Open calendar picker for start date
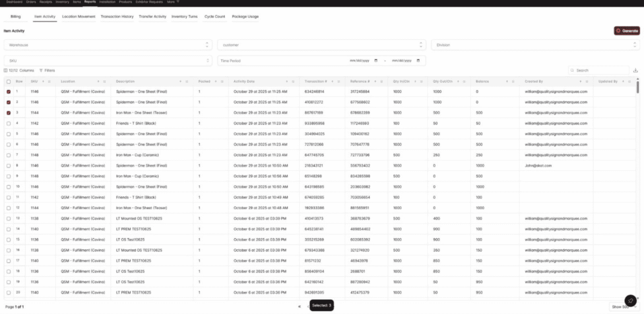The width and height of the screenshot is (644, 314). pyautogui.click(x=376, y=61)
